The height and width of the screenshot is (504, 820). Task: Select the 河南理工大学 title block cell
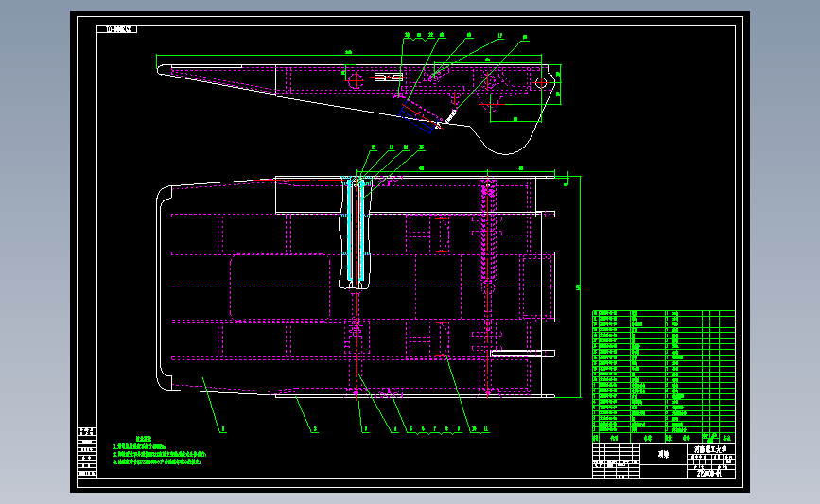710,449
